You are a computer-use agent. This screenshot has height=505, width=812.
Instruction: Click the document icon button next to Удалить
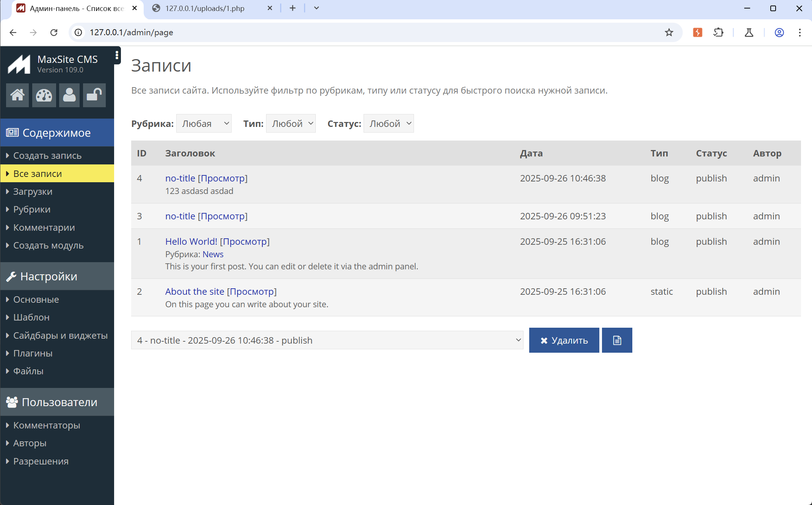click(x=617, y=340)
